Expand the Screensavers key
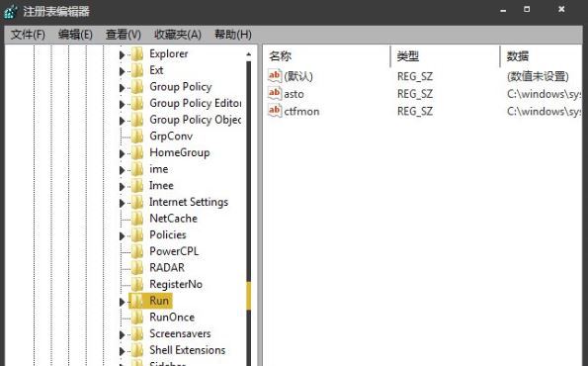Screen dimensions: 588x366 pyautogui.click(x=122, y=335)
